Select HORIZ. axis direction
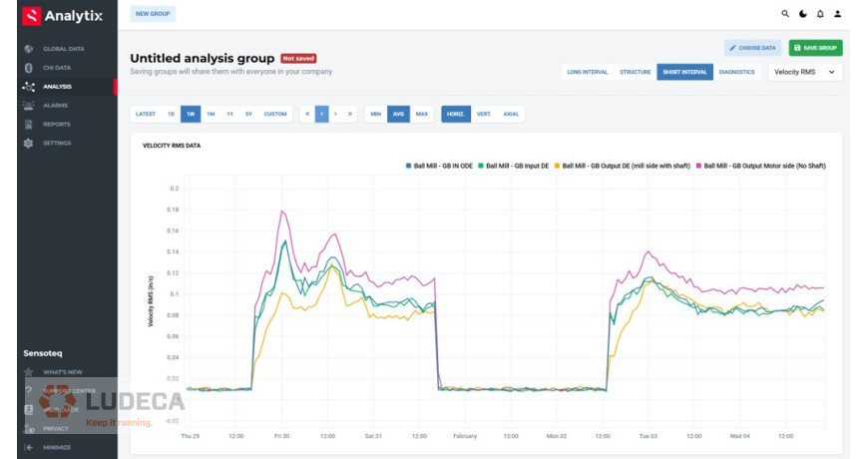Image resolution: width=868 pixels, height=459 pixels. pos(456,114)
